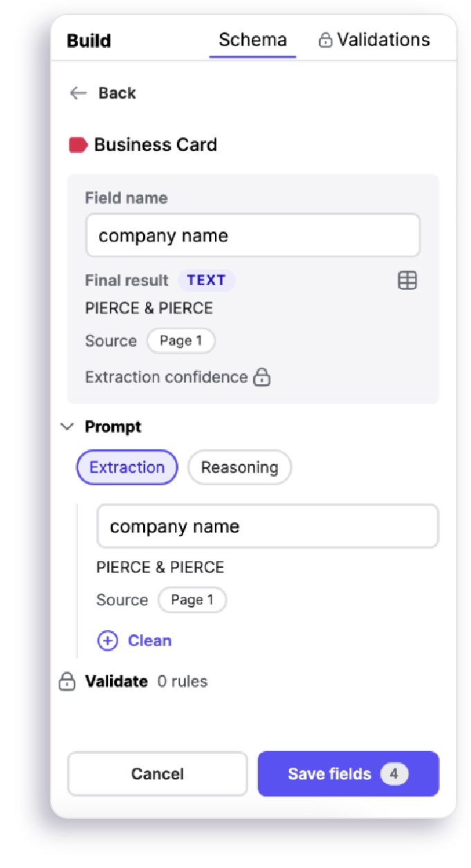471x868 pixels.
Task: Click the lock icon beside Validate
Action: [x=67, y=681]
